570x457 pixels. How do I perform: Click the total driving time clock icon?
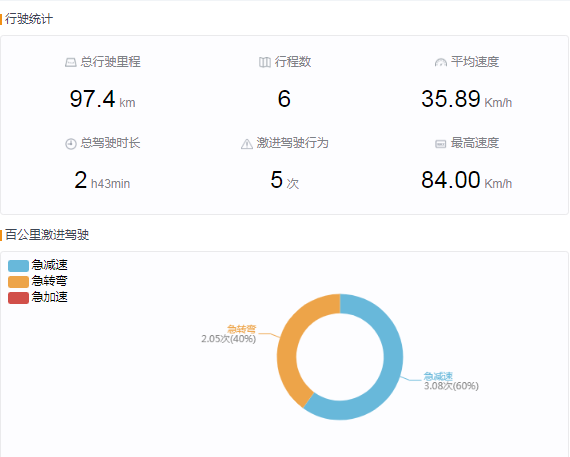tap(71, 144)
